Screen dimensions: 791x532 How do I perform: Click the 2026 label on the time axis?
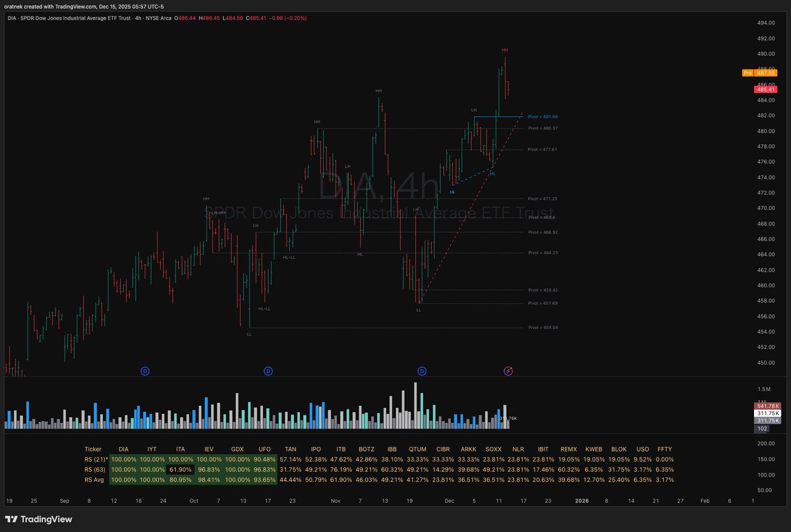[x=581, y=500]
